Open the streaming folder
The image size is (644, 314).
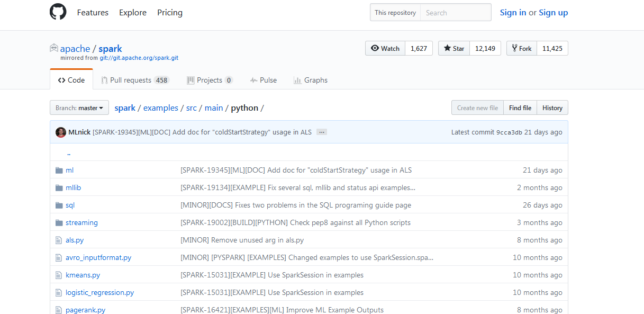pos(81,222)
